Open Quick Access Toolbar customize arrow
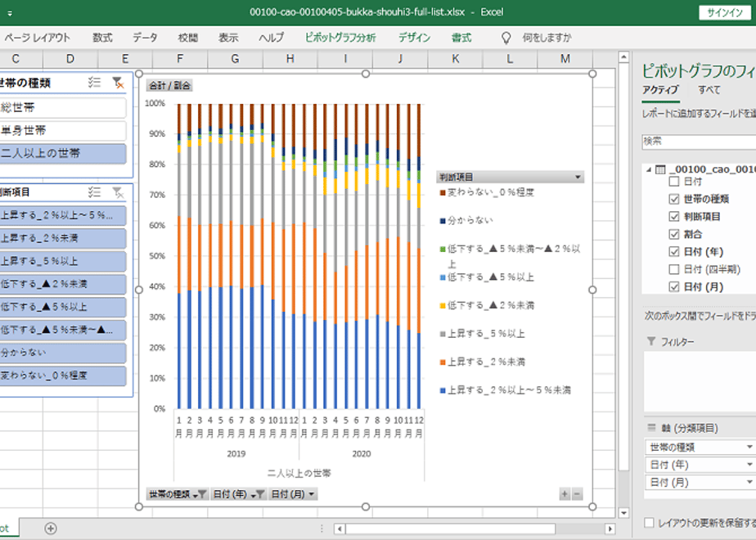This screenshot has width=756, height=540. coord(10,13)
